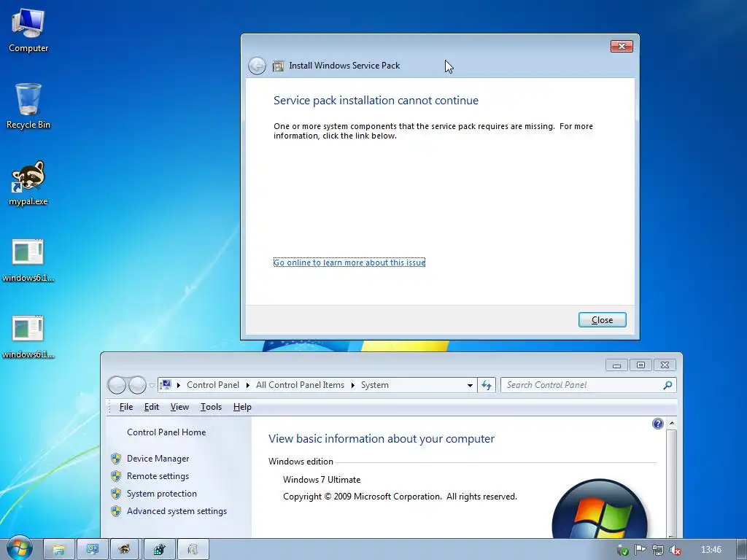Viewport: 747px width, 560px height.
Task: Click 'Windows 7 Ultimate' edition text
Action: 322,480
